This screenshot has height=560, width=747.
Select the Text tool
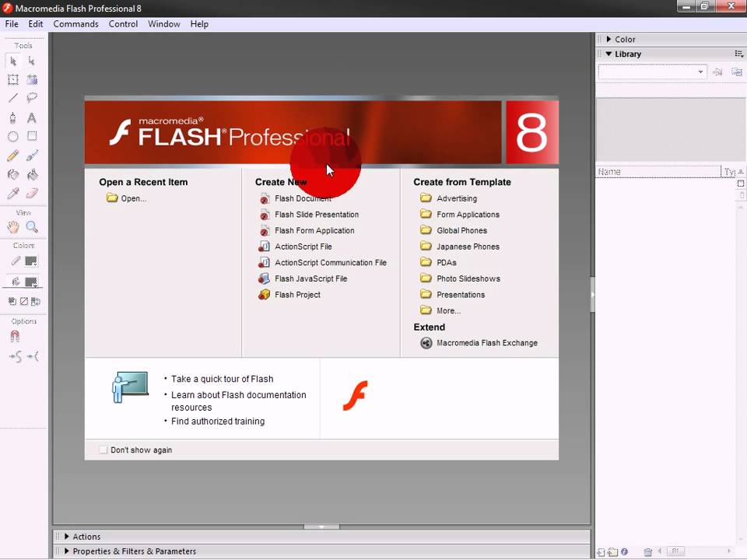(x=31, y=117)
